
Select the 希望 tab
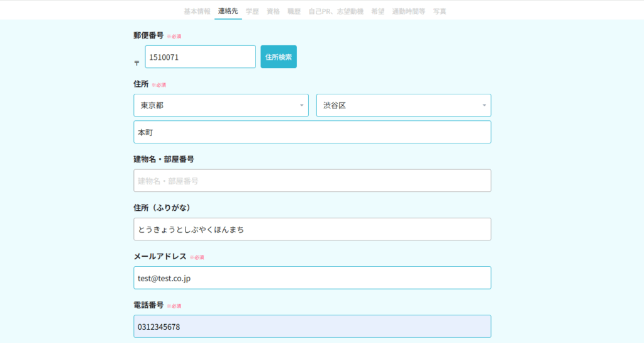point(378,11)
